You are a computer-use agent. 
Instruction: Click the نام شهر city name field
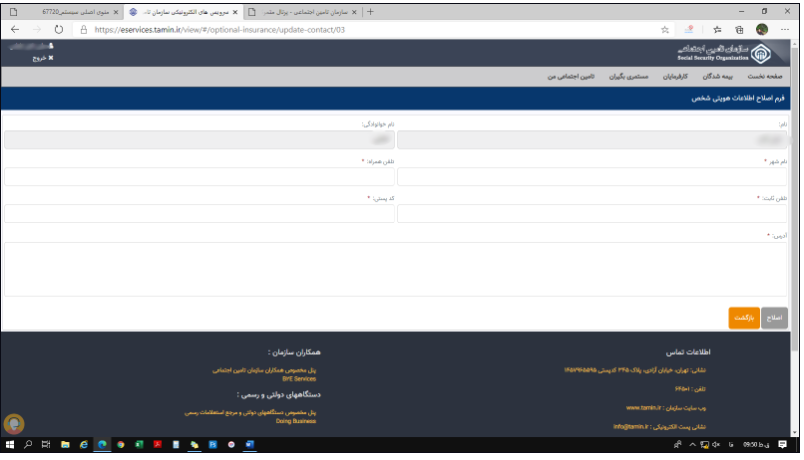point(592,176)
